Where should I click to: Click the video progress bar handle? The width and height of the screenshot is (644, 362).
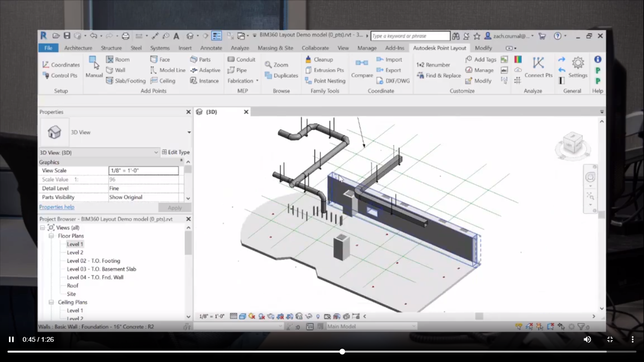[342, 352]
